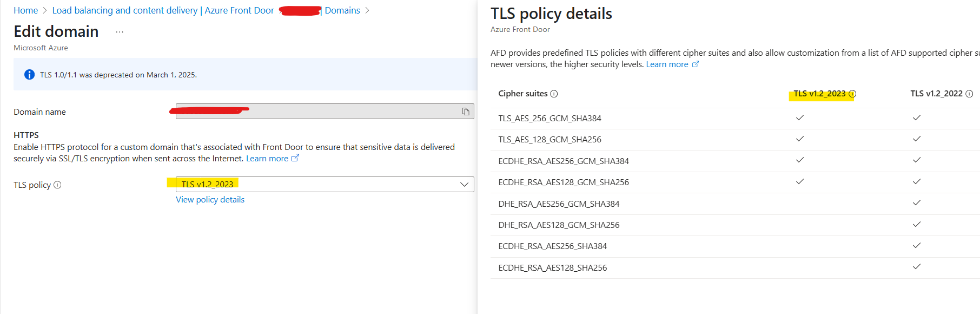This screenshot has height=314, width=980.
Task: Click v1.2_2023 checkmark for ECDHE_RSA_AES256_GCM_SHA384
Action: [x=800, y=160]
